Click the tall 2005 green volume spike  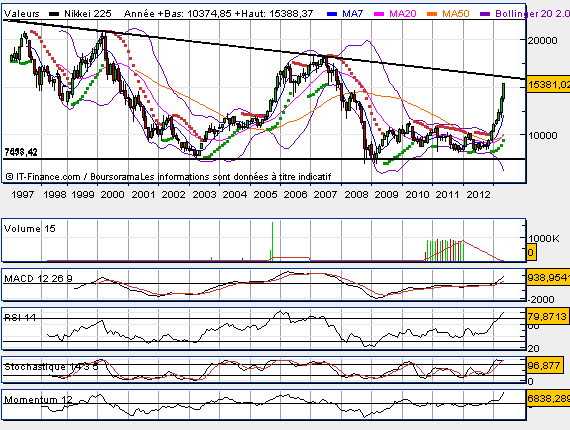272,241
